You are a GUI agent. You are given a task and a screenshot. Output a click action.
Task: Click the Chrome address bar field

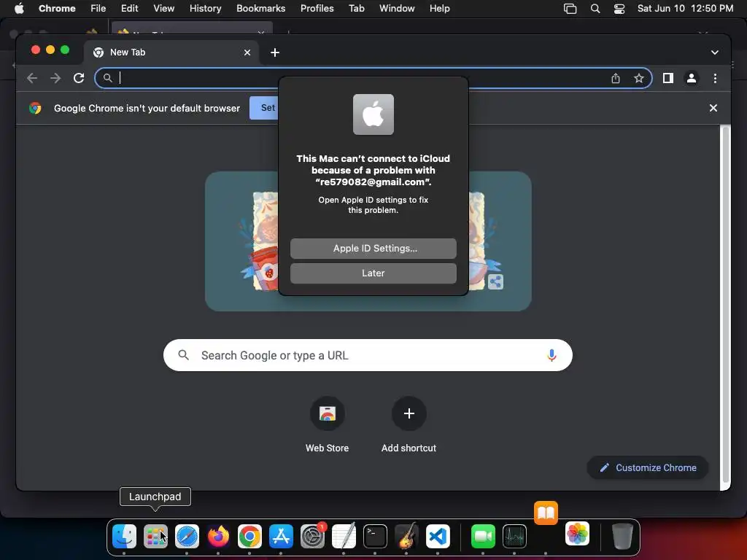pyautogui.click(x=373, y=78)
